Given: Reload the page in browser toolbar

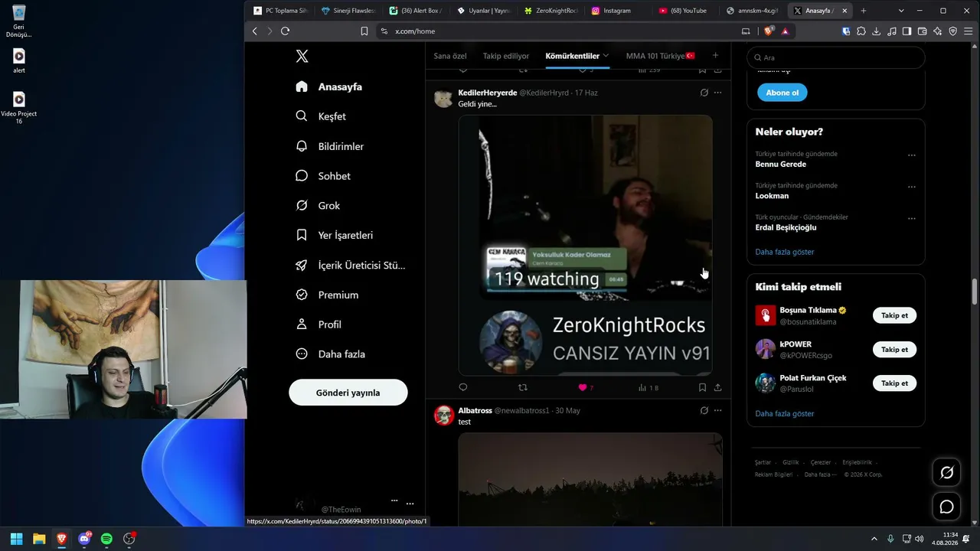Looking at the screenshot, I should click(285, 31).
